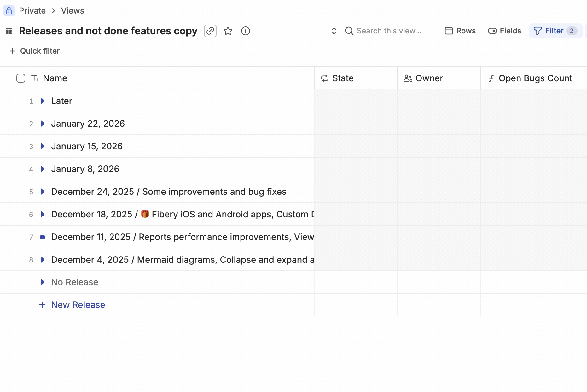Viewport: 587px width, 392px height.
Task: Go to Views in breadcrumb
Action: pyautogui.click(x=73, y=11)
